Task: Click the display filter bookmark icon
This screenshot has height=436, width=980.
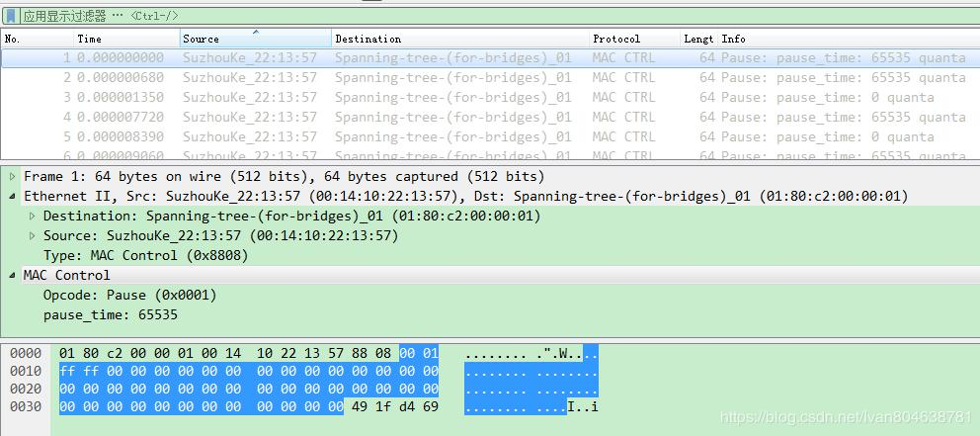Action: [x=11, y=16]
